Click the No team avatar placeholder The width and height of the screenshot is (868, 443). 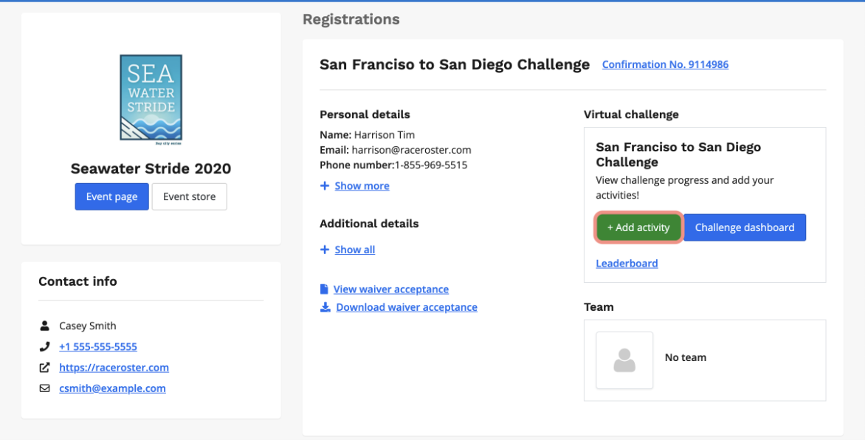click(x=624, y=361)
